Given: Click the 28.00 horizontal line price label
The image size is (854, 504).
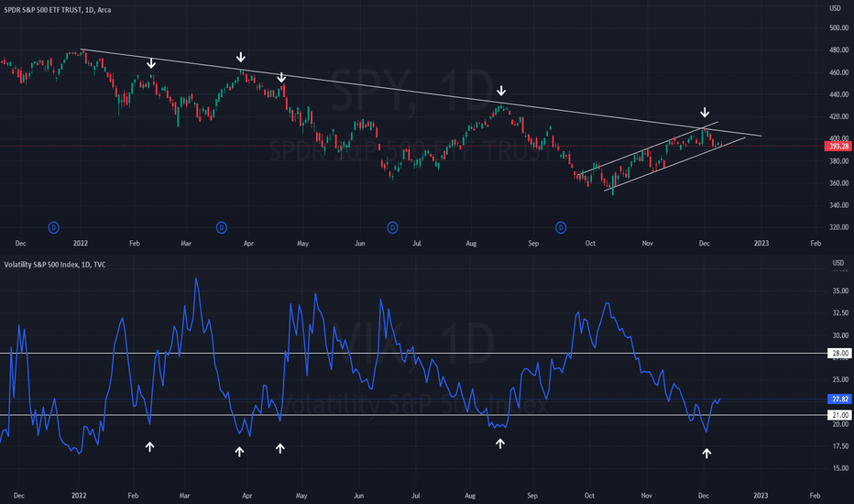Looking at the screenshot, I should [x=838, y=353].
